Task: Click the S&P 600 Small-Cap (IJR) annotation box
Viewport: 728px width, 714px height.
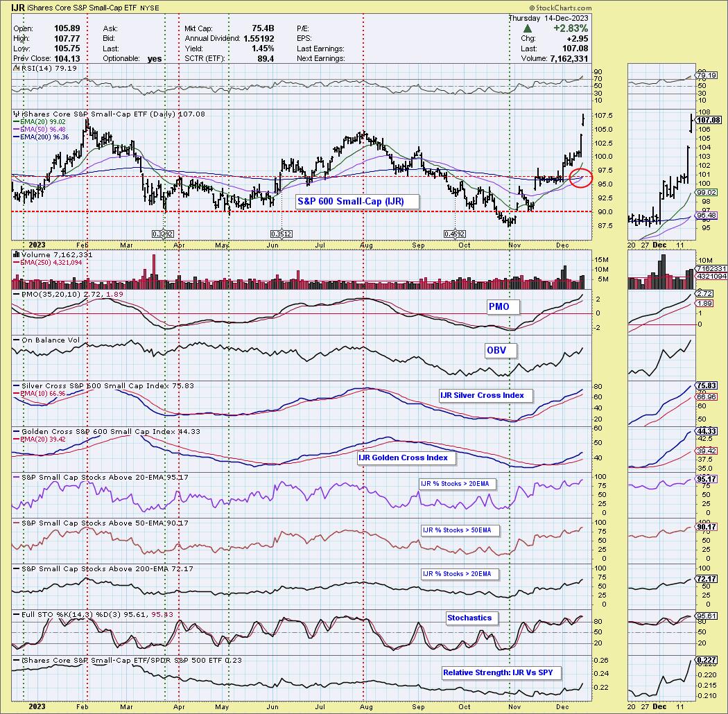Action: click(x=357, y=201)
